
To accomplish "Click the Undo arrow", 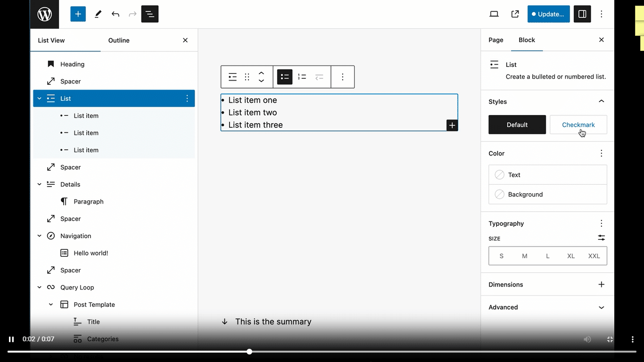I will click(116, 14).
